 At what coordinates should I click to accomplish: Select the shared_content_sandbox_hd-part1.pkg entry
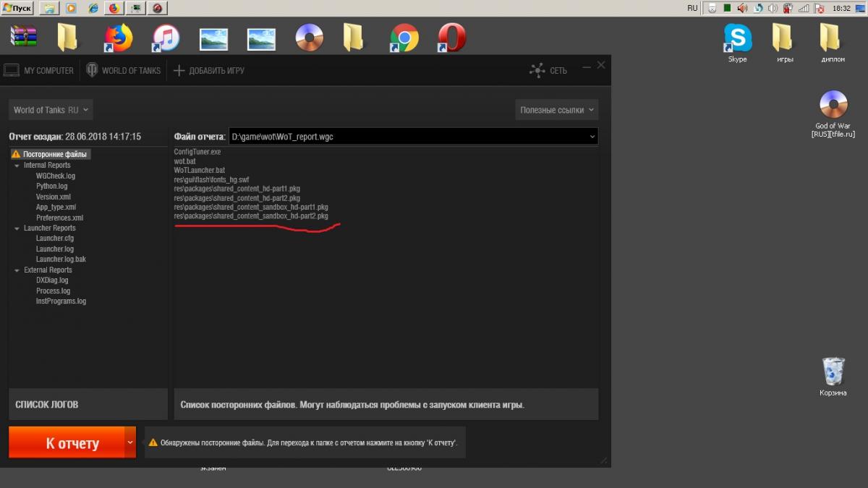251,207
